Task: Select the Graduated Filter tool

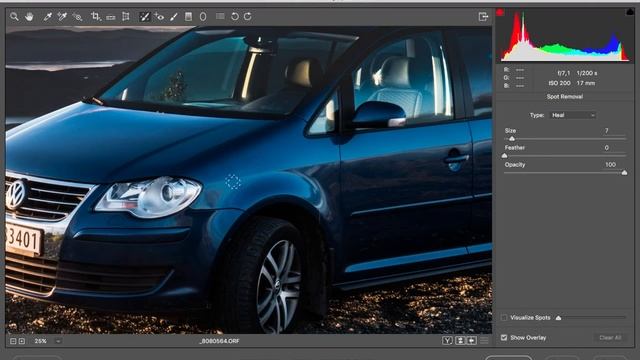Action: [188, 17]
